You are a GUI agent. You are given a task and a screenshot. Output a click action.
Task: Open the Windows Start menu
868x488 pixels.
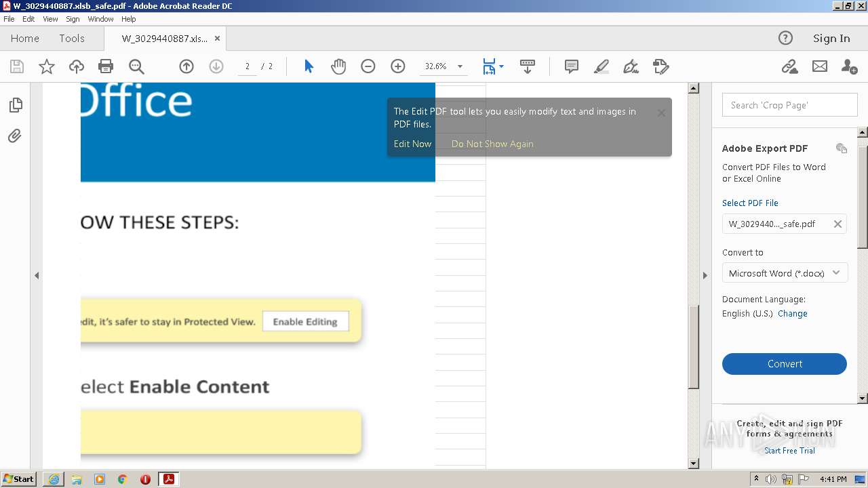18,479
